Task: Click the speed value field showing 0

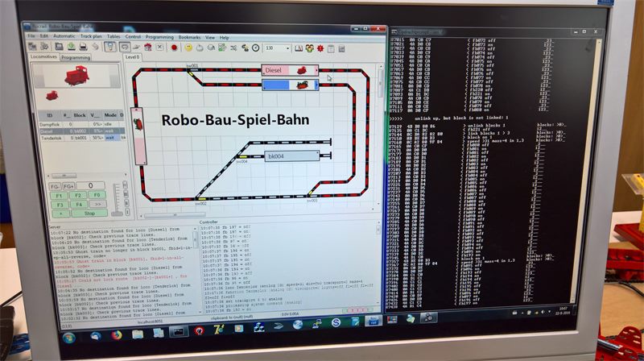Action: point(90,185)
